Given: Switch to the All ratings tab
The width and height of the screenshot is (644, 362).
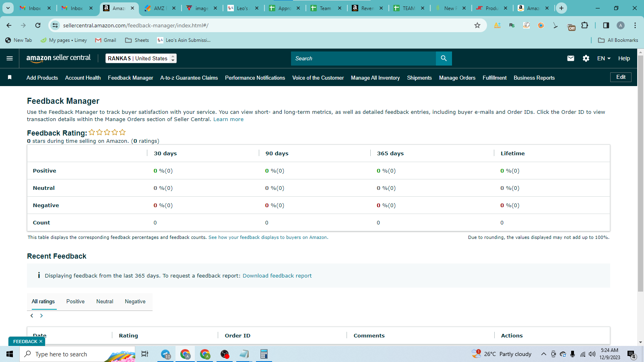Looking at the screenshot, I should tap(43, 302).
